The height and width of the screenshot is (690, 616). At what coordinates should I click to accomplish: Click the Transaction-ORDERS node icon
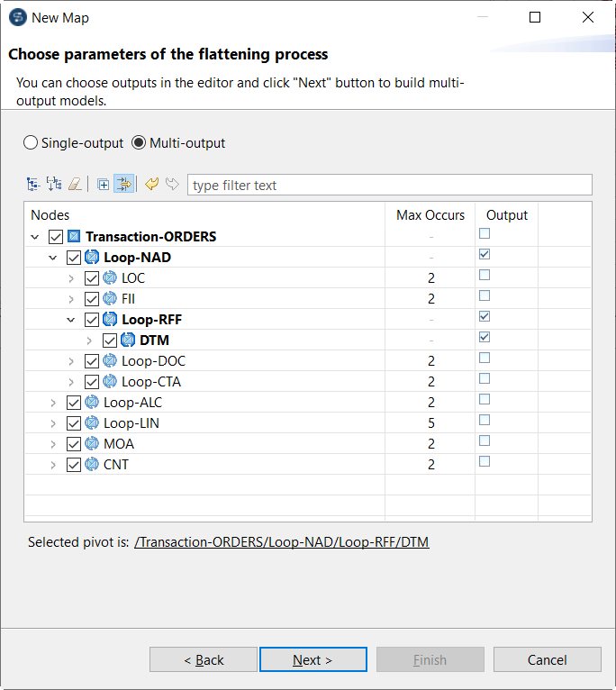(74, 237)
